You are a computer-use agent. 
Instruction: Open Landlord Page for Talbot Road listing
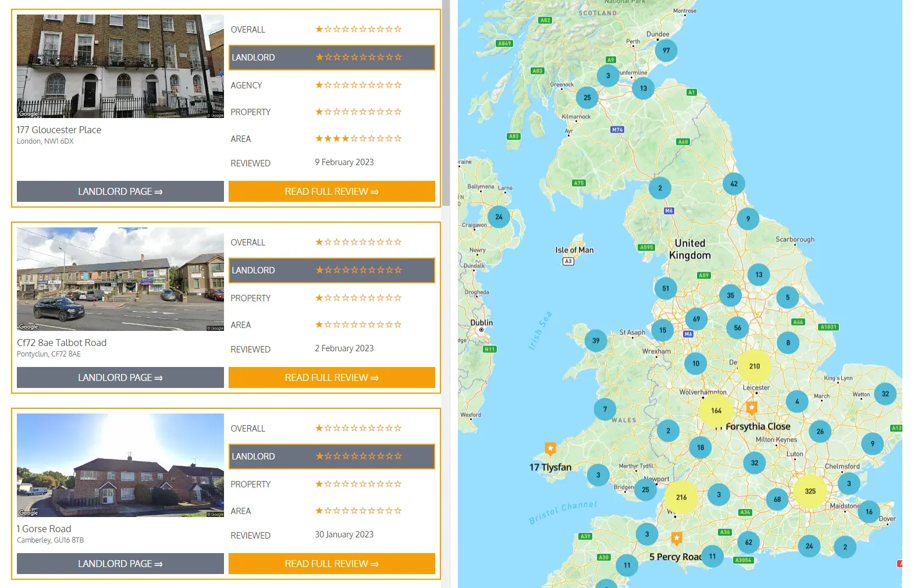pyautogui.click(x=120, y=377)
